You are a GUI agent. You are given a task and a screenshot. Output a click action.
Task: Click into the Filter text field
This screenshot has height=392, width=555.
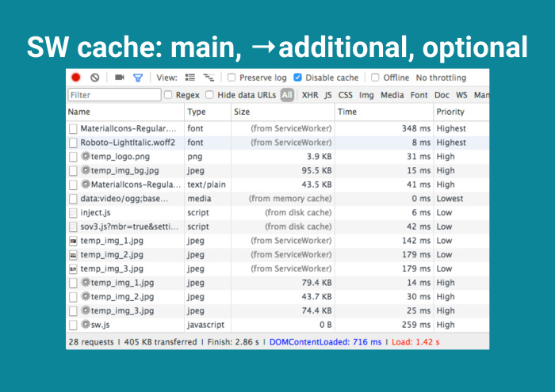click(x=114, y=95)
